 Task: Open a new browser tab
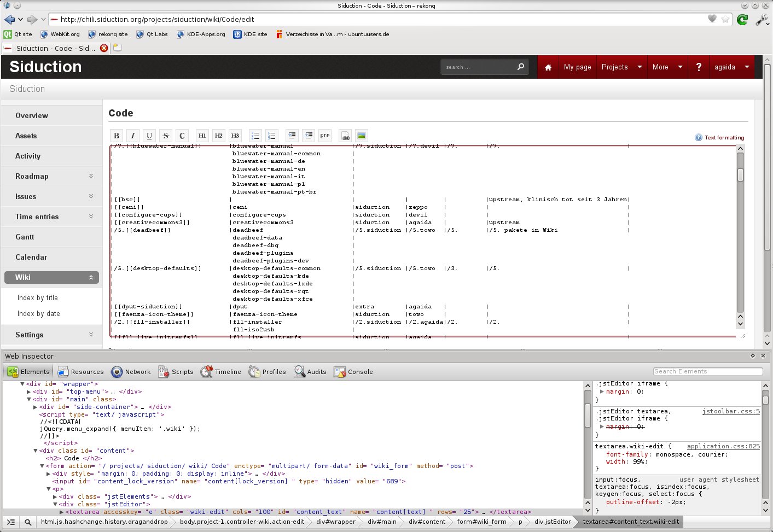118,48
